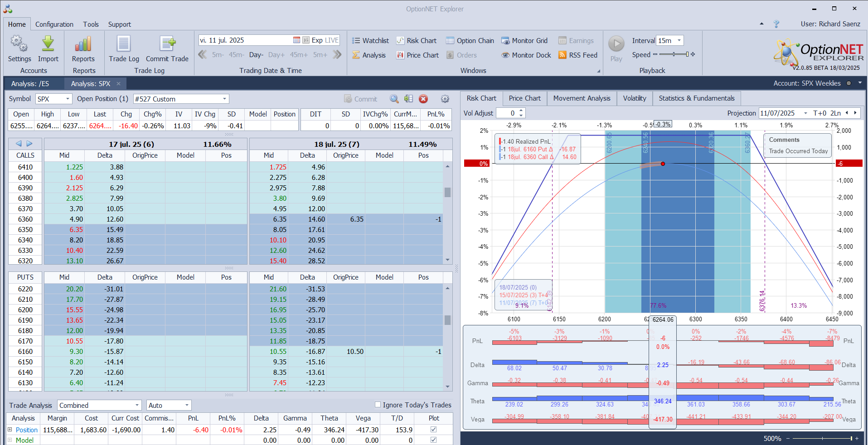The image size is (868, 445).
Task: Open Price Chart window from ribbon
Action: pos(417,55)
